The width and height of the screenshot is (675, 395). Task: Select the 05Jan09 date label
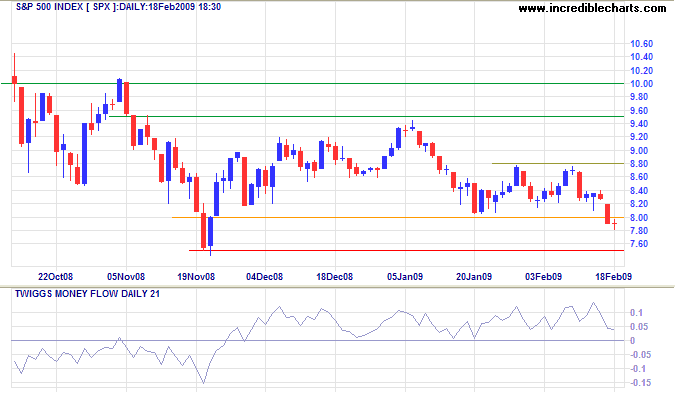pos(405,276)
